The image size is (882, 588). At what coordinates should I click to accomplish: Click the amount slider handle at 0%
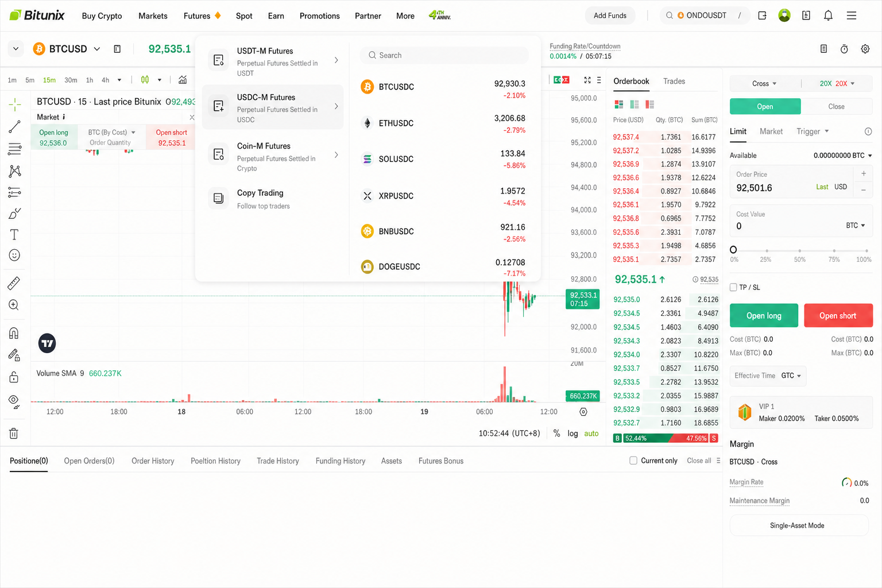coord(733,250)
